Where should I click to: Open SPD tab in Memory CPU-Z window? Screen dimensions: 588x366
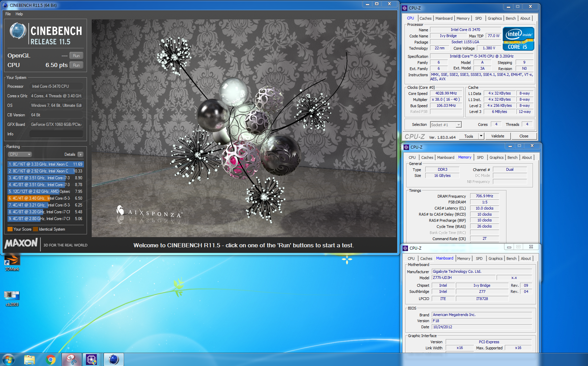point(480,157)
